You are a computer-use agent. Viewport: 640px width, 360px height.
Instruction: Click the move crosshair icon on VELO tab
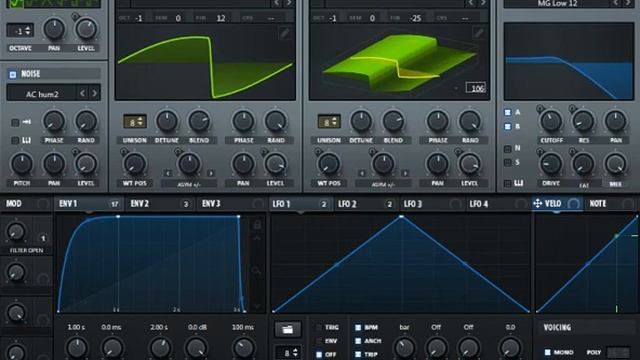pyautogui.click(x=538, y=203)
